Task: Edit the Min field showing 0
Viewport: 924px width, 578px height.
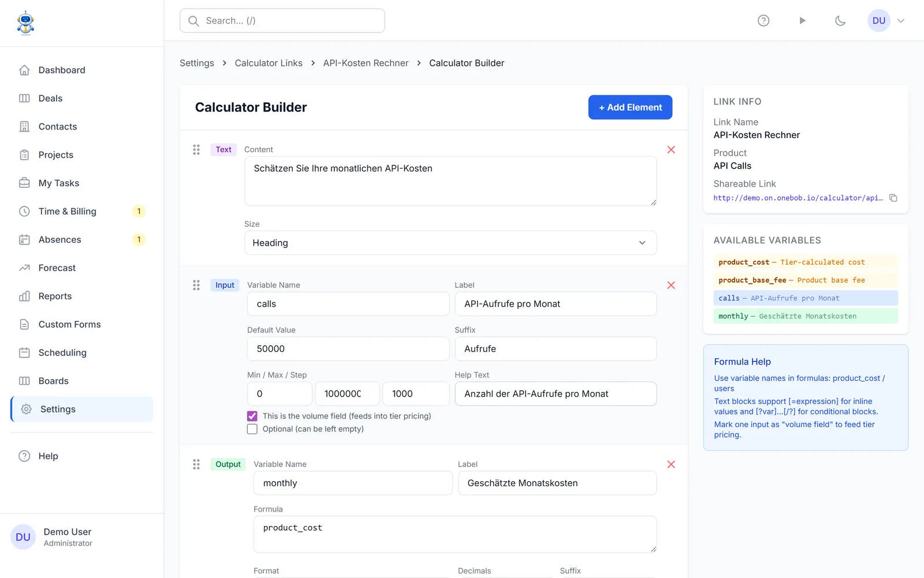Action: [x=280, y=394]
